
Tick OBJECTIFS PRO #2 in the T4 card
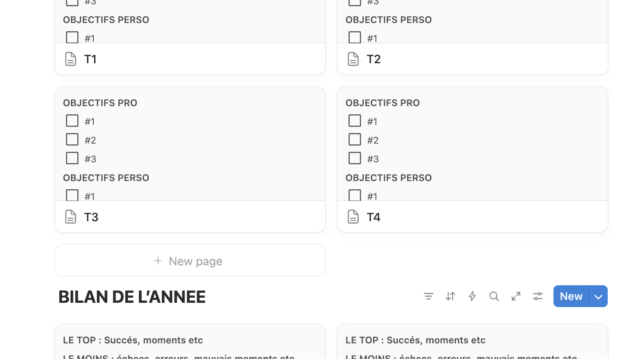(x=355, y=140)
